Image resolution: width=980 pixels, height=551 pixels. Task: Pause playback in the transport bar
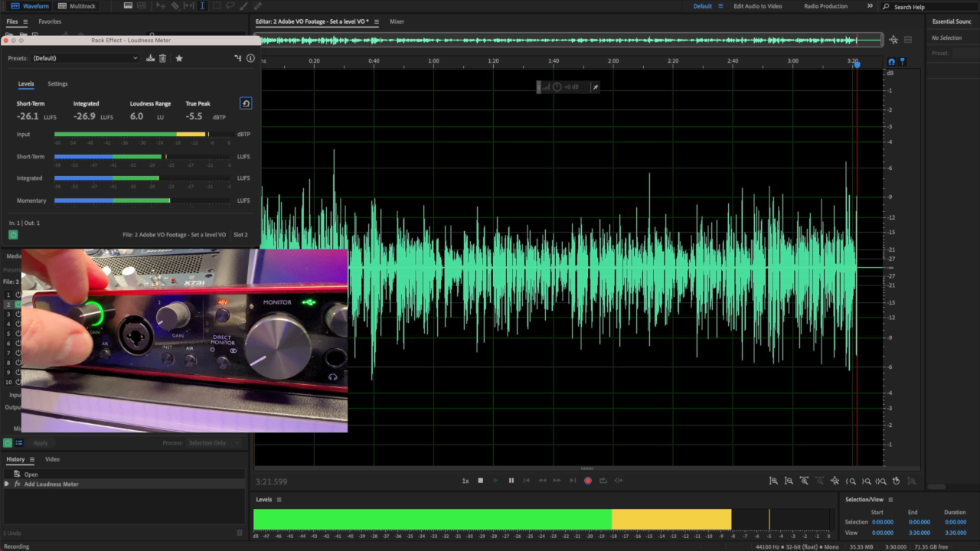click(511, 481)
